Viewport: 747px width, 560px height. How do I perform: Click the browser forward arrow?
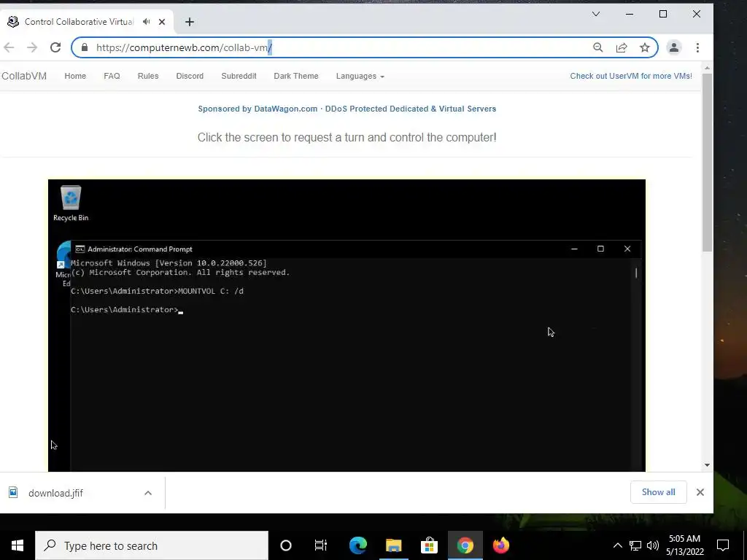tap(32, 47)
